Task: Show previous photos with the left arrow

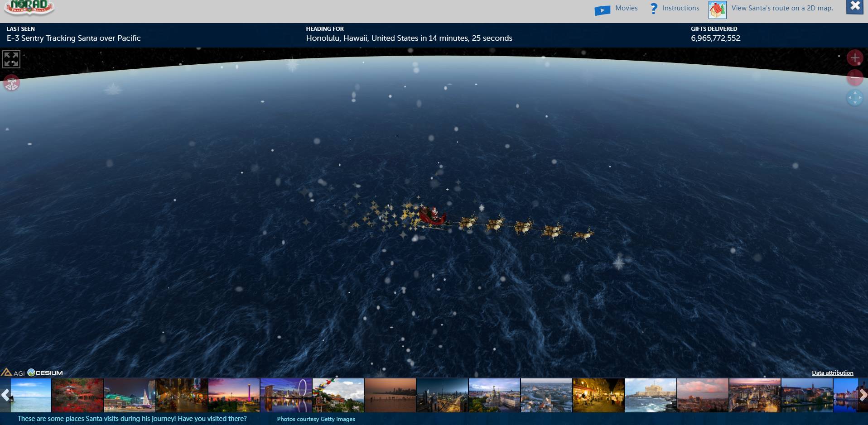Action: 5,395
